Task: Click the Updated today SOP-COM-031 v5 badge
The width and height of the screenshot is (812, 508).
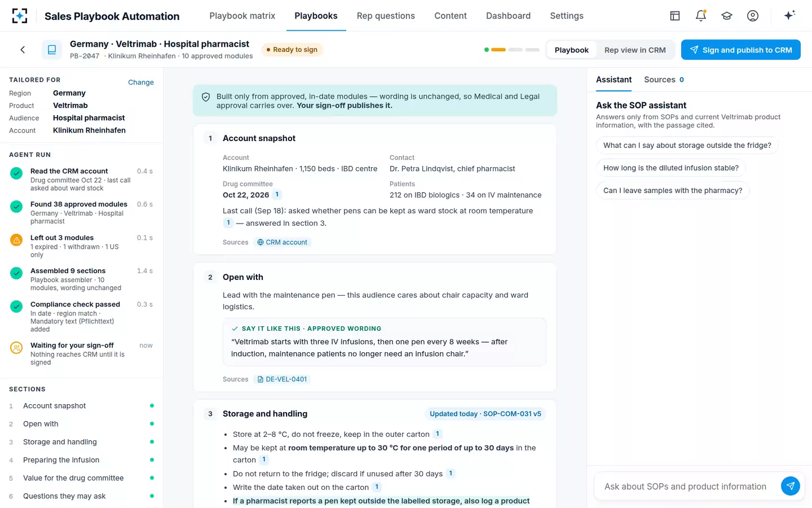Action: pyautogui.click(x=486, y=414)
